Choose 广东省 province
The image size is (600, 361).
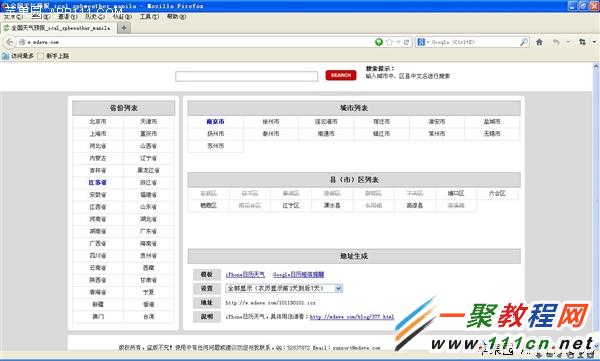click(148, 231)
